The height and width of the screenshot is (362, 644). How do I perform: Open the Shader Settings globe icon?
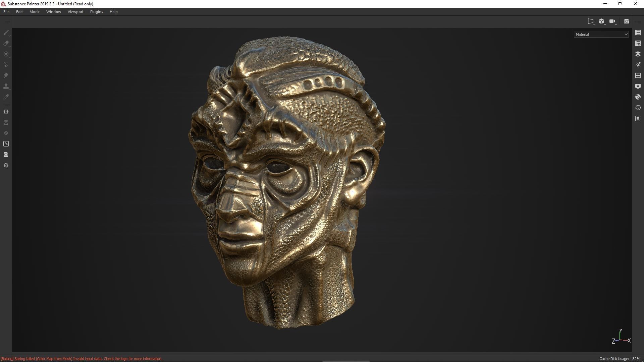pos(638,97)
